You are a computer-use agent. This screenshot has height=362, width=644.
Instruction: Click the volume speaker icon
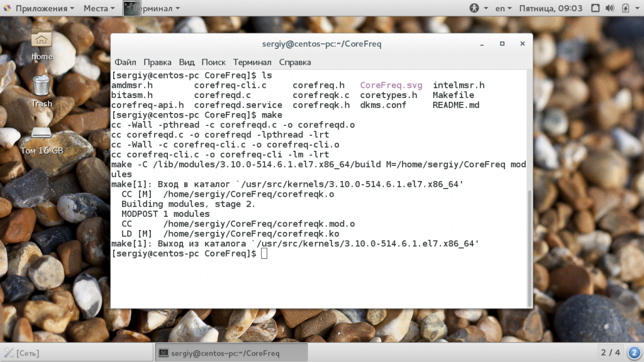click(609, 8)
